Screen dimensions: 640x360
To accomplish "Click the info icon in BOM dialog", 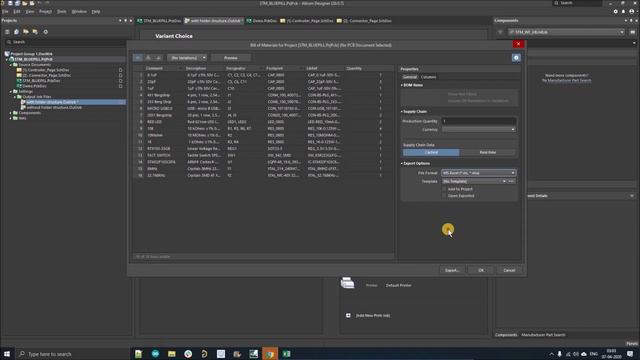I will [516, 58].
